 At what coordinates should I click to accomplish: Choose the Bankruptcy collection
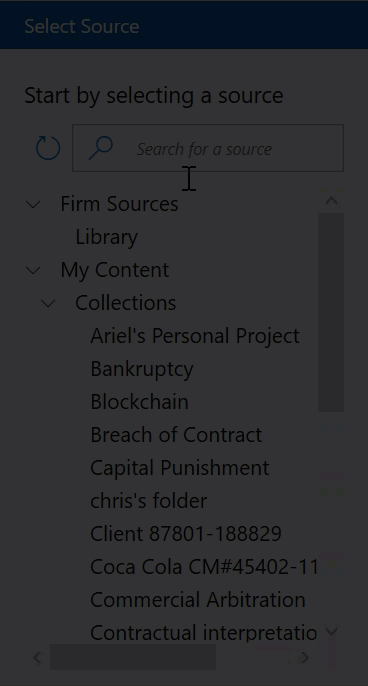(x=142, y=369)
